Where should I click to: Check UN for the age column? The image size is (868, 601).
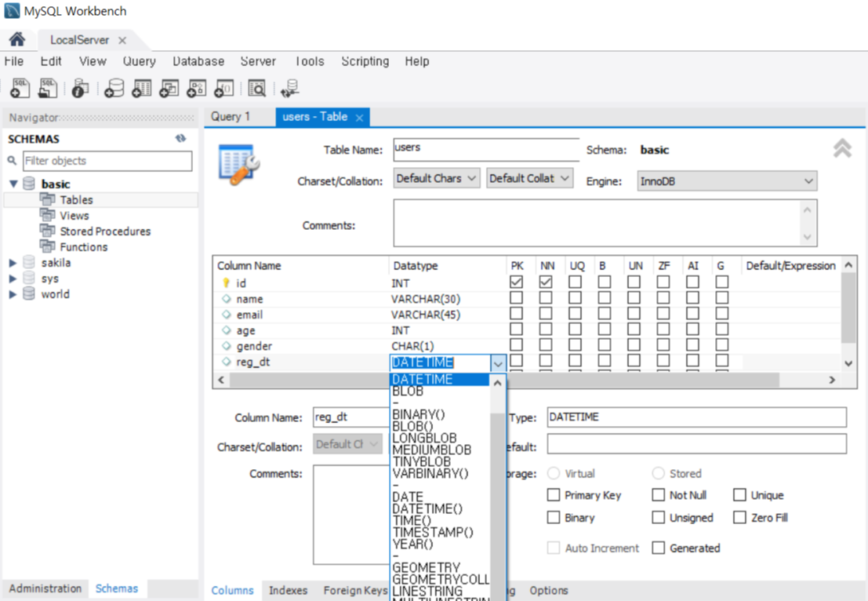point(634,329)
